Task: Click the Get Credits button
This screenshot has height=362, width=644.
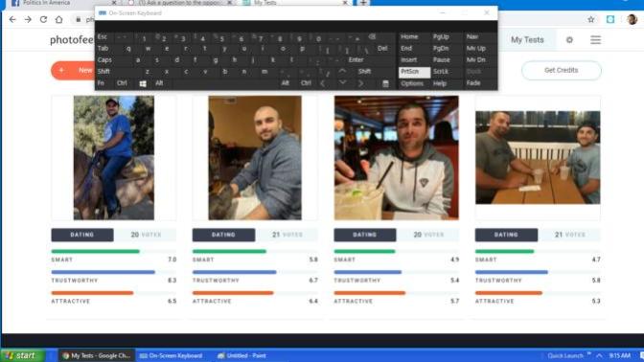Action: coord(561,70)
